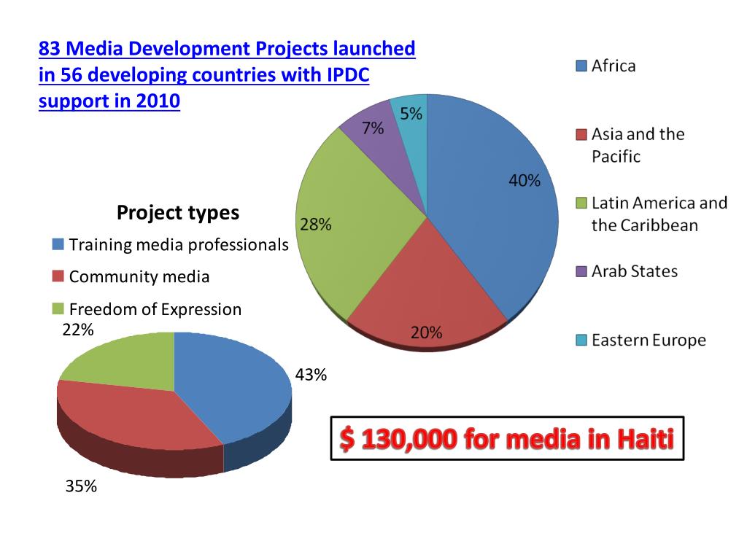Select the 'Arab States' legend label
This screenshot has height=560, width=747.
click(635, 271)
